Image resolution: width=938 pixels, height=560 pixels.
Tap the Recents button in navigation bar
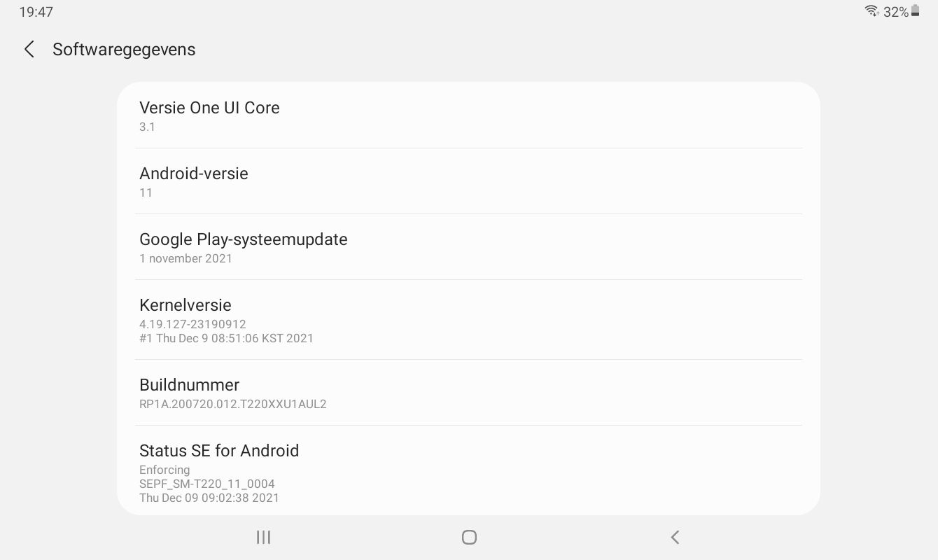(x=263, y=537)
